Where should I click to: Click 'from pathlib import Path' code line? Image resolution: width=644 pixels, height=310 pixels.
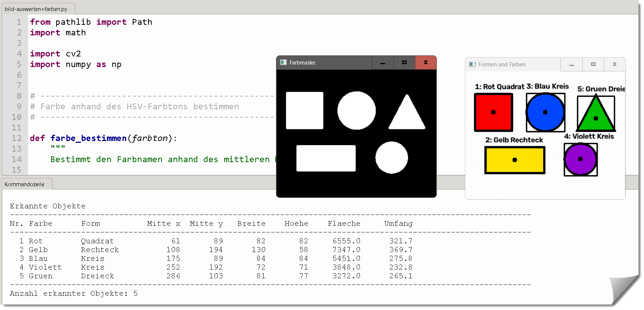tap(91, 22)
